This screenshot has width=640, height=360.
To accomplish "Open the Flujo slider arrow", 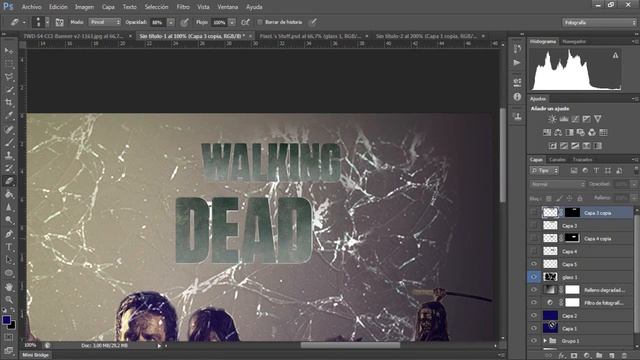I will coord(232,22).
